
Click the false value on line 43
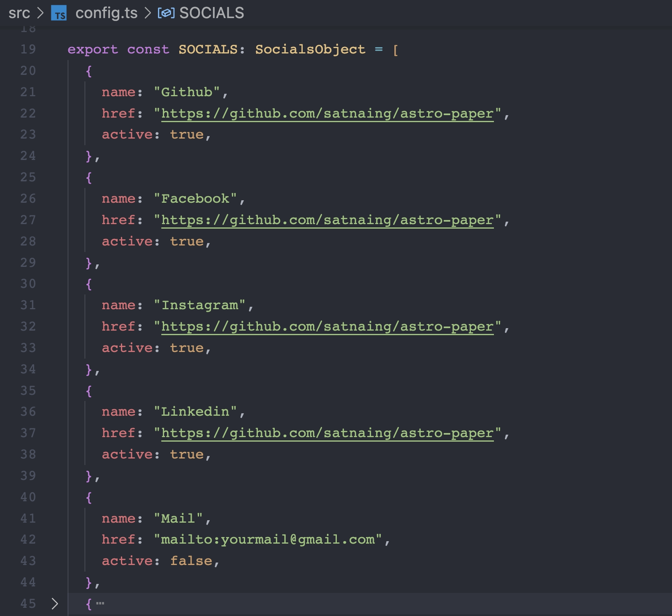pos(191,561)
